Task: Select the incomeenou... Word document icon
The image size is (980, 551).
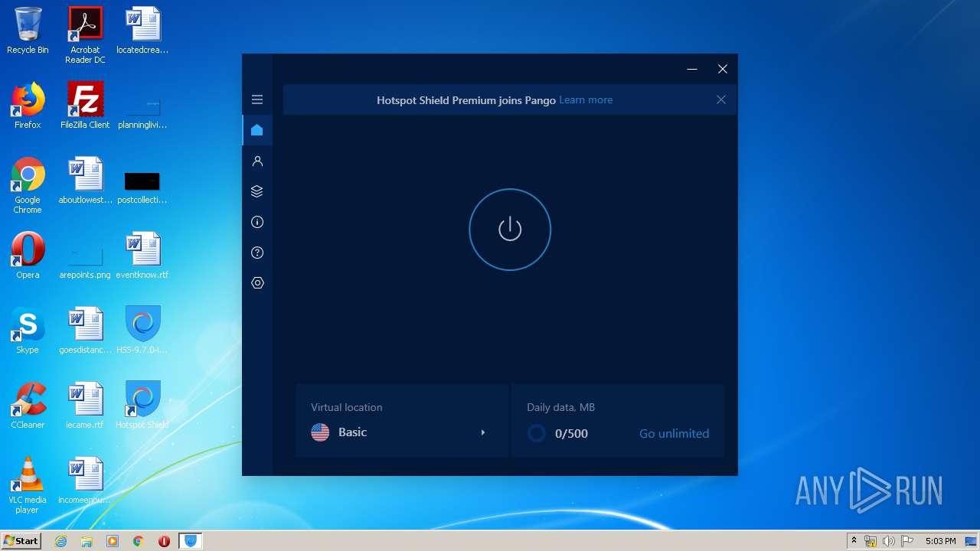Action: [85, 481]
